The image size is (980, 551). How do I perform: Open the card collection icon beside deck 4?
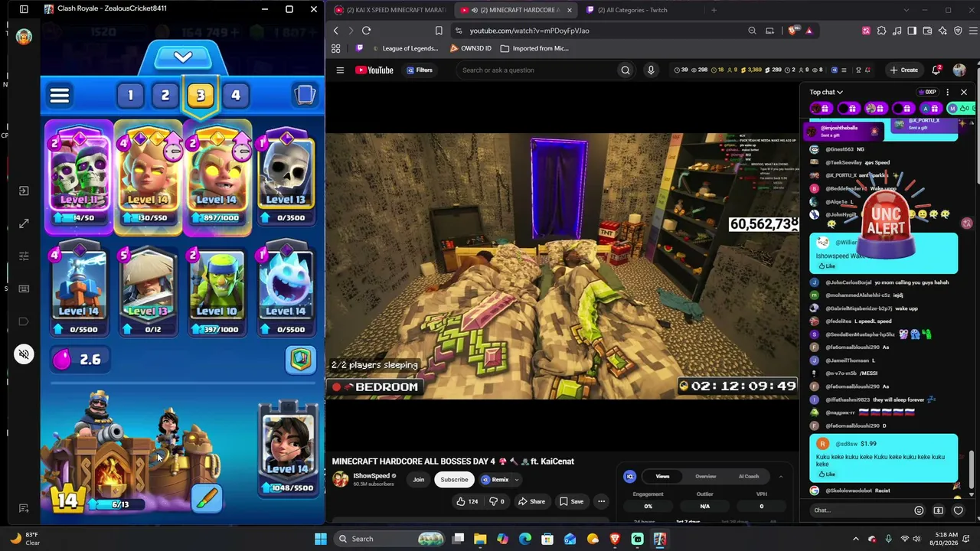point(305,95)
